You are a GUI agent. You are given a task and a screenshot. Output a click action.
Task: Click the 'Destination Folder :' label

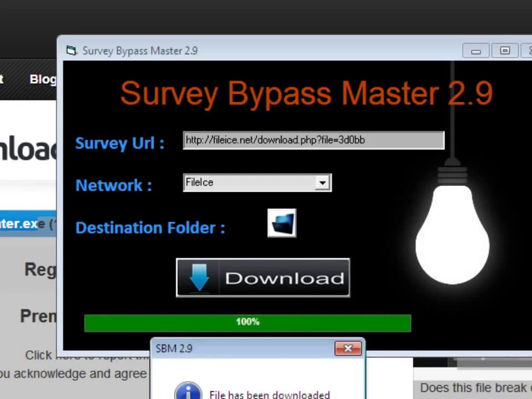[x=150, y=228]
